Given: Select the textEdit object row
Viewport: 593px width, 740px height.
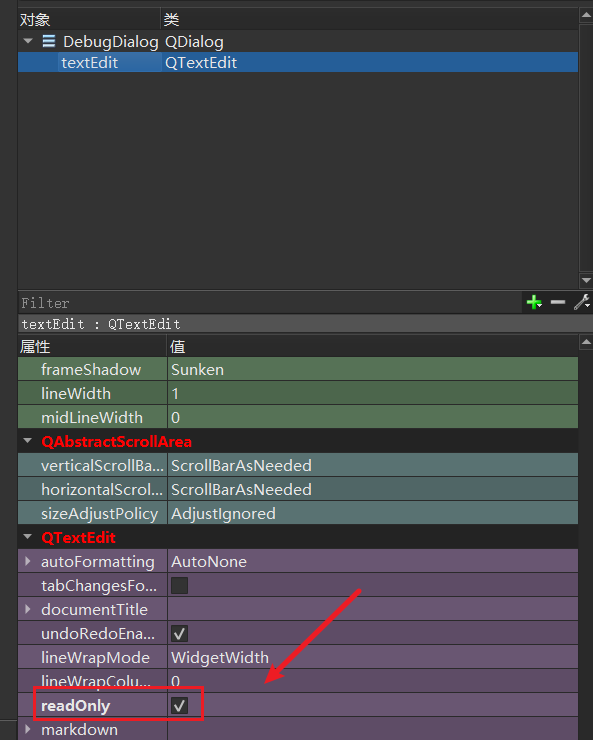Looking at the screenshot, I should tap(298, 62).
